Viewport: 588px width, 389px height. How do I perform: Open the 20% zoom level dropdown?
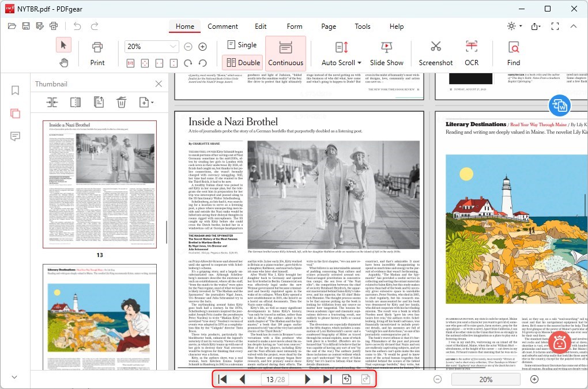174,47
